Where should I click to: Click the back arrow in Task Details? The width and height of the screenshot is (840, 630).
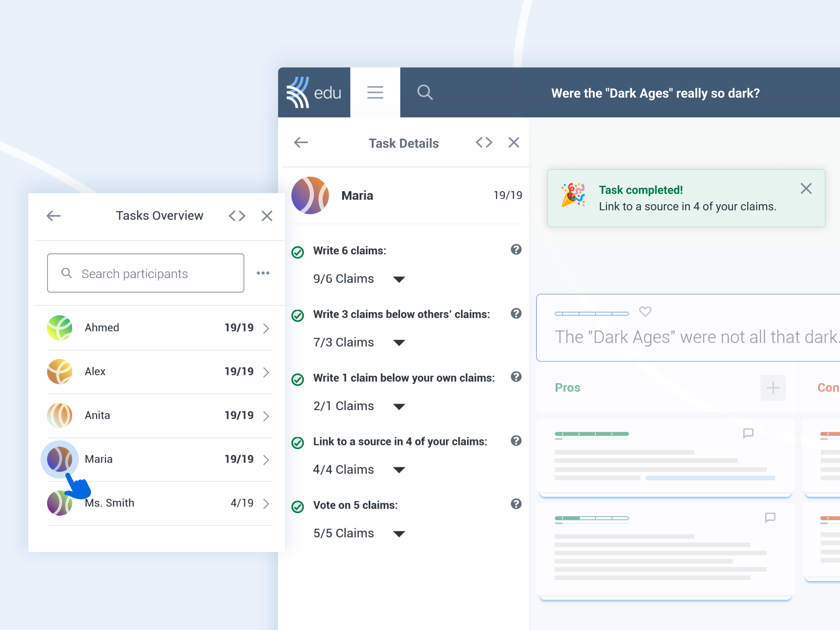pyautogui.click(x=301, y=144)
